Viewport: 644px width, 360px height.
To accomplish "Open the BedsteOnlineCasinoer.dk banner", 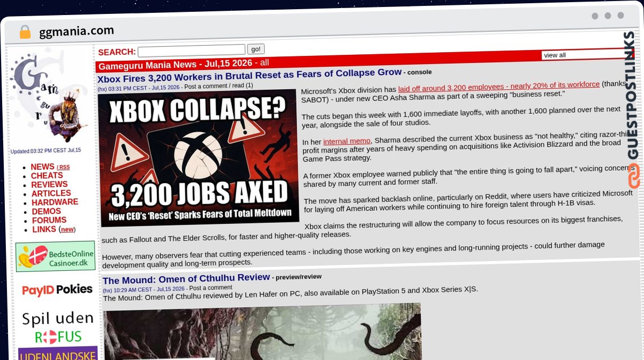I will pos(55,256).
